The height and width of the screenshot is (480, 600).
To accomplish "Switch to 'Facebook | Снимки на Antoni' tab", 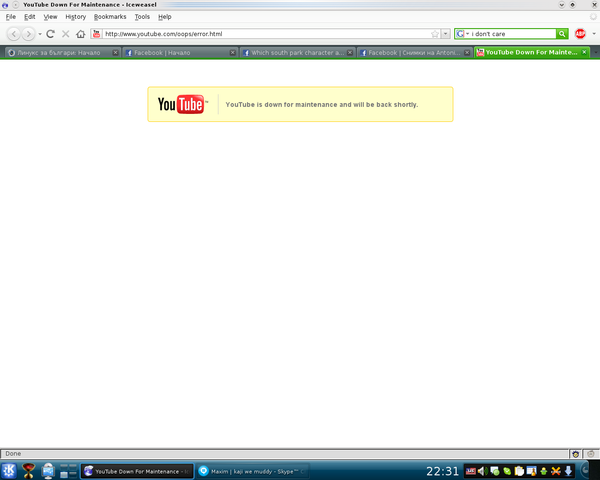I will click(x=414, y=53).
